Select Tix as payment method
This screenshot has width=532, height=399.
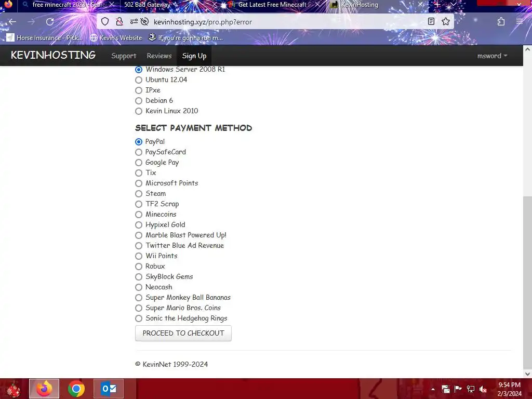pyautogui.click(x=138, y=173)
